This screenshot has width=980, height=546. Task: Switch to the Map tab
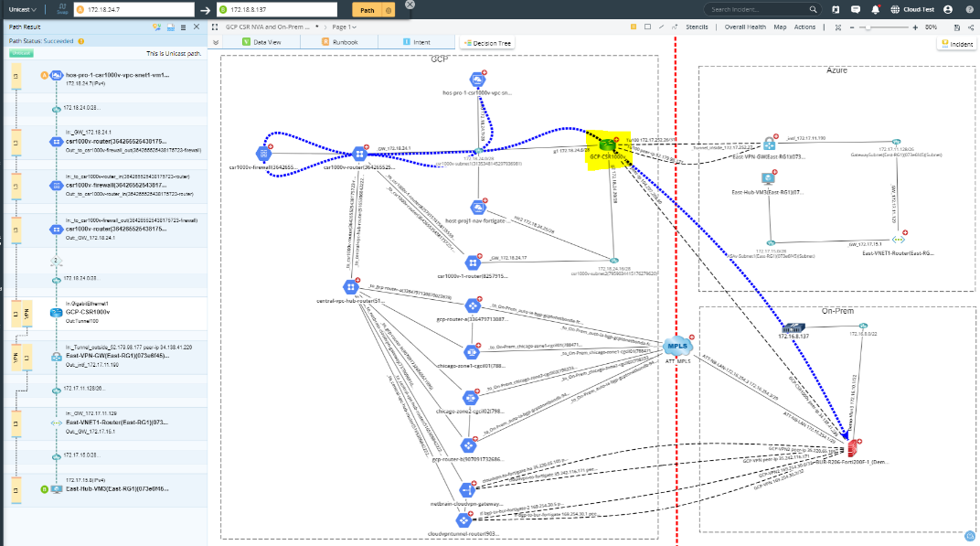click(778, 27)
